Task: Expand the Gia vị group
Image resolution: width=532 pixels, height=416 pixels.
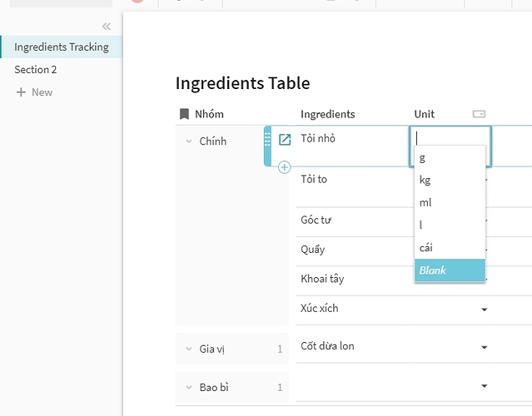Action: (x=189, y=349)
